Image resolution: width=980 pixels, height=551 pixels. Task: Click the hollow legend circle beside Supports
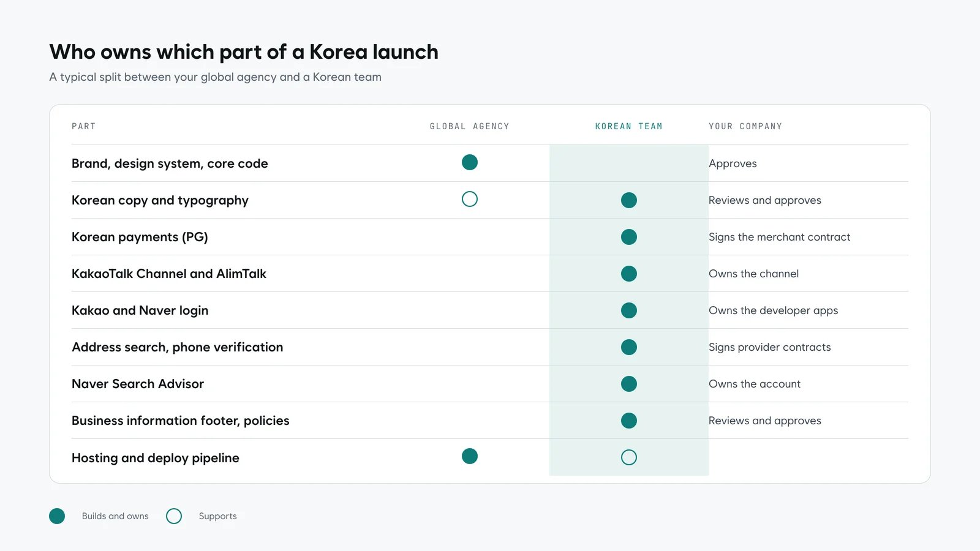[x=174, y=516]
